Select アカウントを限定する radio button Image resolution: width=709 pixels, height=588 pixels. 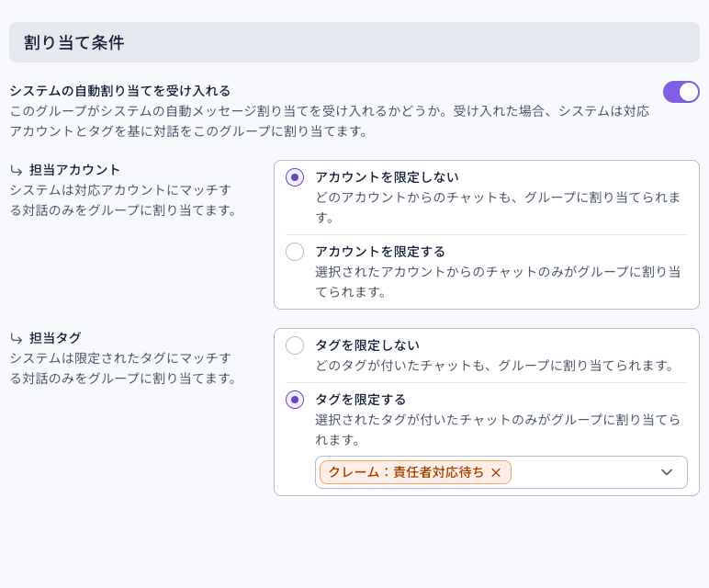click(x=295, y=252)
